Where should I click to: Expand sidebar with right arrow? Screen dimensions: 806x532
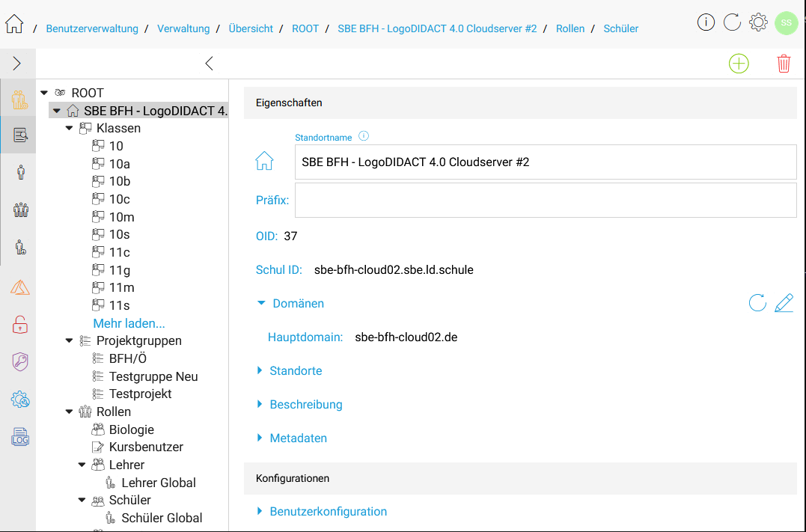(17, 63)
